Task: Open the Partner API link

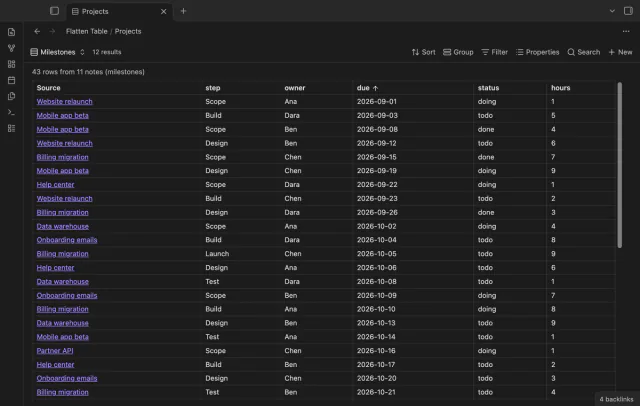Action: click(55, 351)
